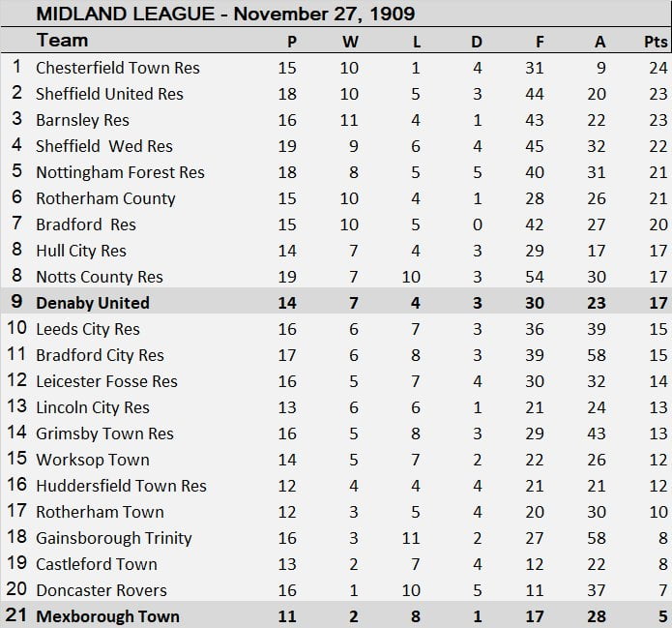Click Sheffield United Res team name
Image resolution: width=672 pixels, height=628 pixels.
(x=109, y=94)
